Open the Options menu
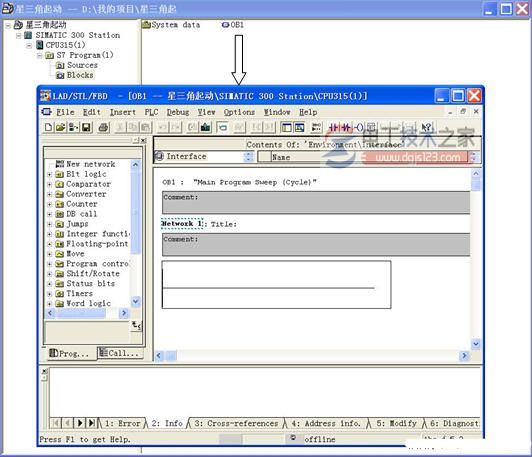The image size is (532, 457). pyautogui.click(x=239, y=112)
